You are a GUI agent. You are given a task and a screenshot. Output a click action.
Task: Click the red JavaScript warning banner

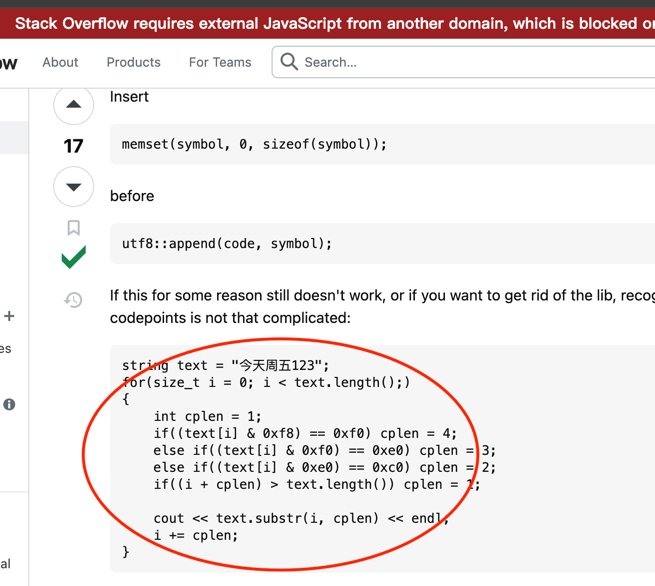click(x=330, y=23)
